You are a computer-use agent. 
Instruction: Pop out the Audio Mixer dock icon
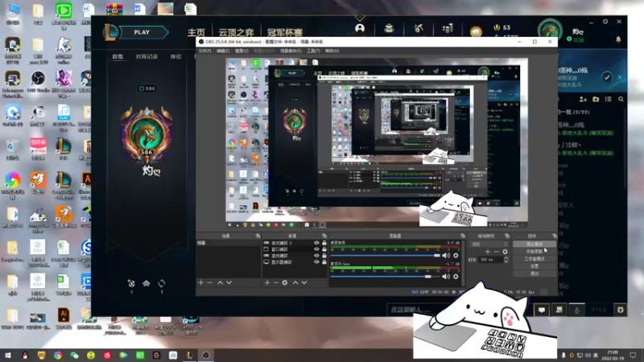462,236
